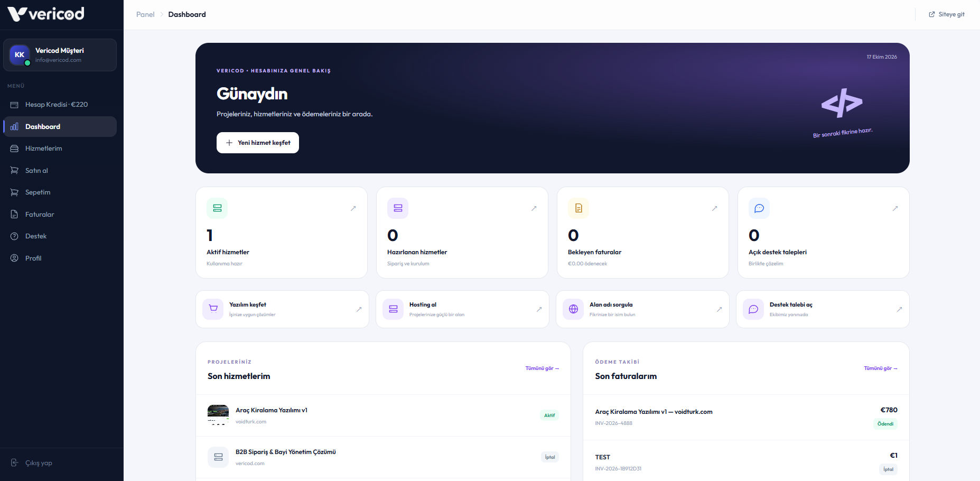Open arrow on Aktif hizmetler card
980x481 pixels.
pos(353,208)
